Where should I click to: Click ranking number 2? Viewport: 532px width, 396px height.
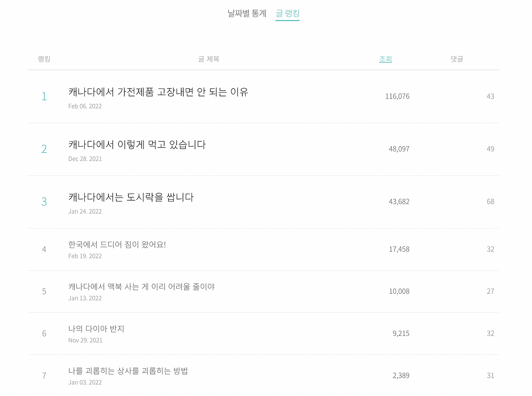click(x=44, y=149)
